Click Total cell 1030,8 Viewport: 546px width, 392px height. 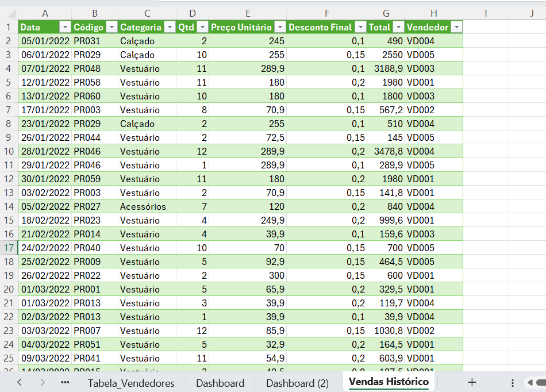click(x=386, y=330)
